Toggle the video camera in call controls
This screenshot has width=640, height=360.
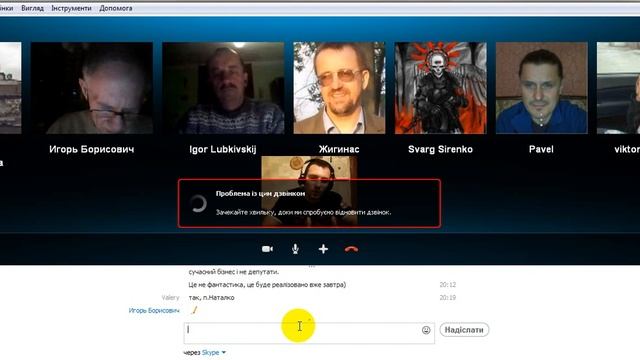(x=267, y=249)
